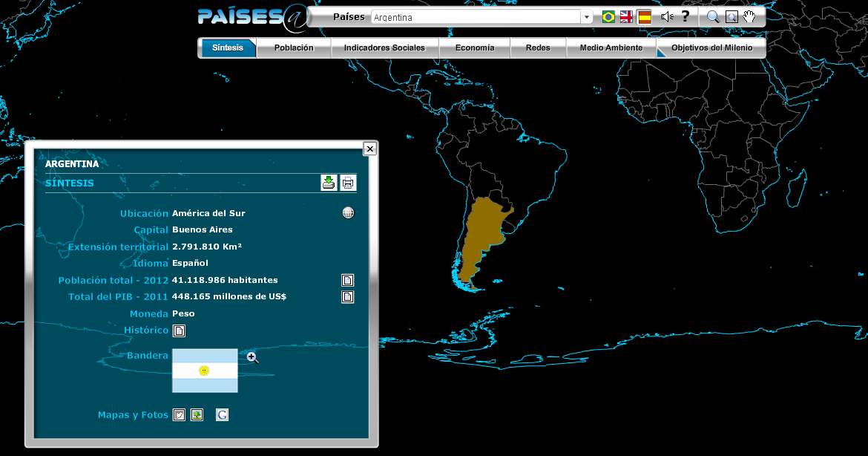This screenshot has height=456, width=868.
Task: Open the Medio Ambiente section
Action: coord(611,47)
